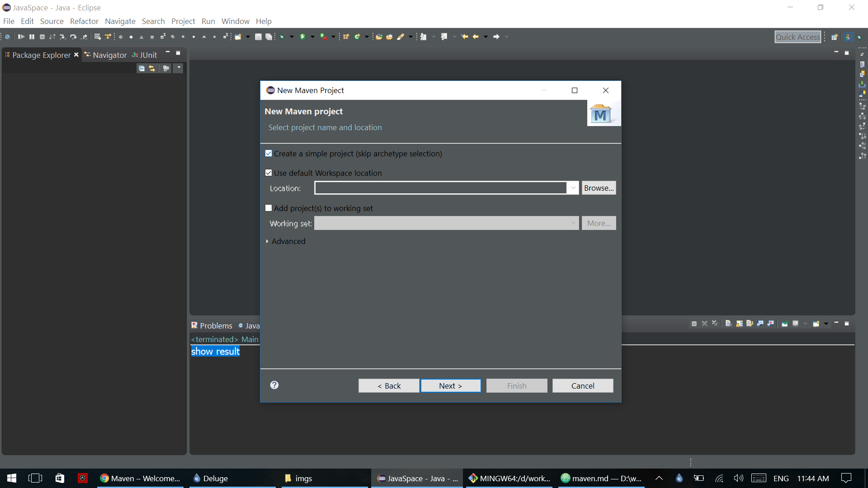Check Add project(s) to working set
The image size is (868, 488).
[269, 208]
